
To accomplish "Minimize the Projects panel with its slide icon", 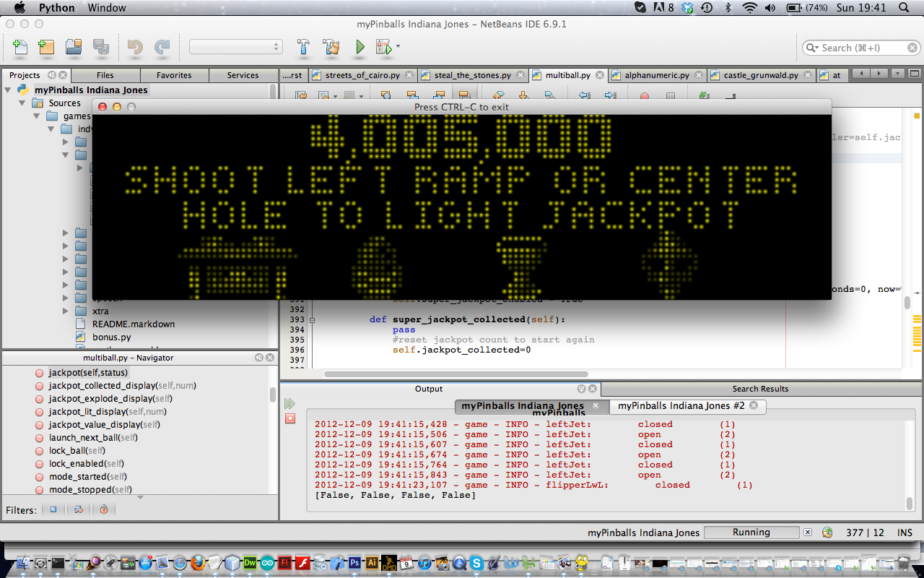I will 52,75.
